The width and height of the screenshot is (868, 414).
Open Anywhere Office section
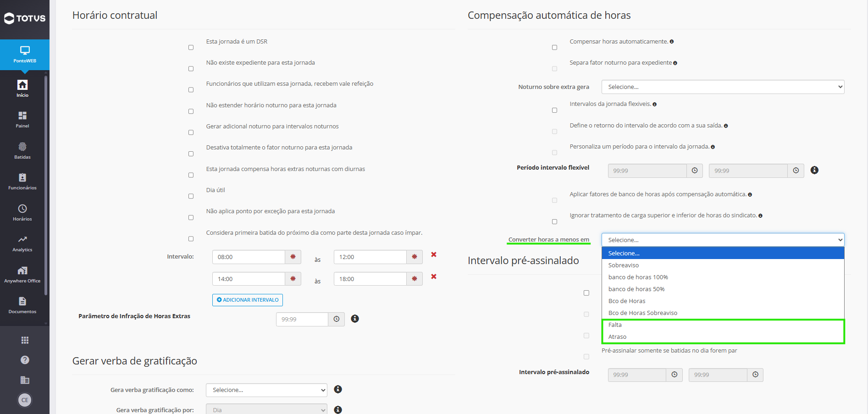pyautogui.click(x=22, y=274)
